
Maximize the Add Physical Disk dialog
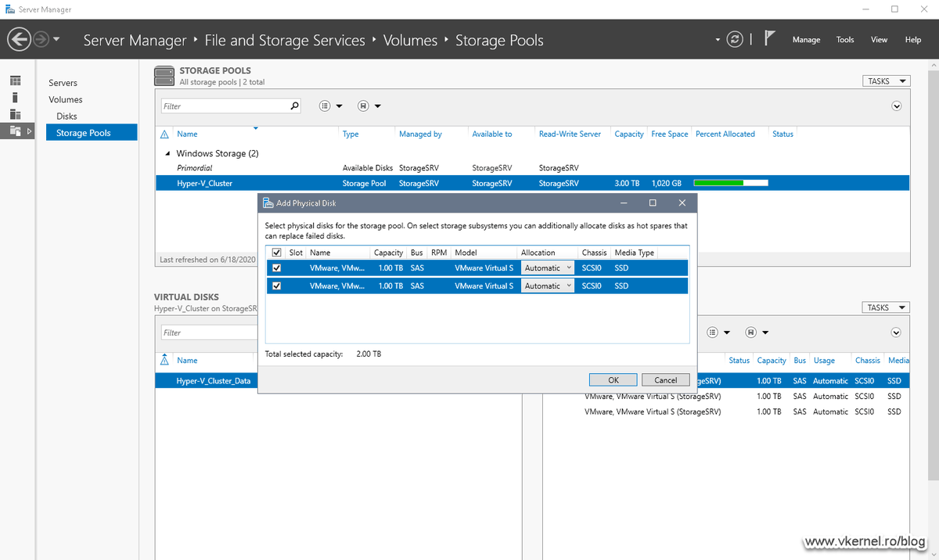[x=652, y=203]
